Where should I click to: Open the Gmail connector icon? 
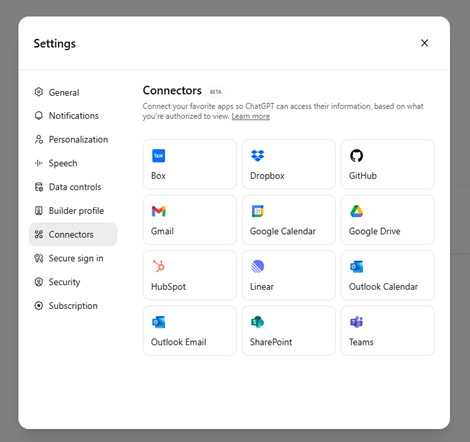(x=158, y=211)
